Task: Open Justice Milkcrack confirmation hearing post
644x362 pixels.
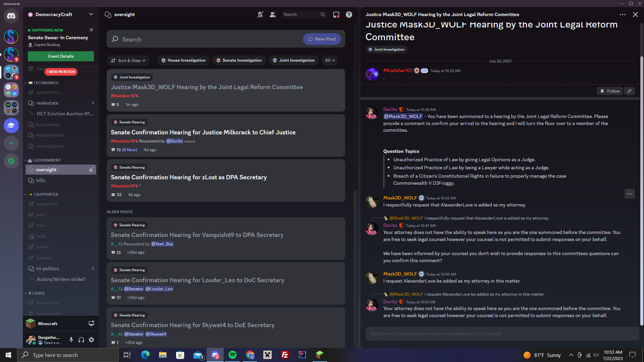Action: click(x=226, y=135)
